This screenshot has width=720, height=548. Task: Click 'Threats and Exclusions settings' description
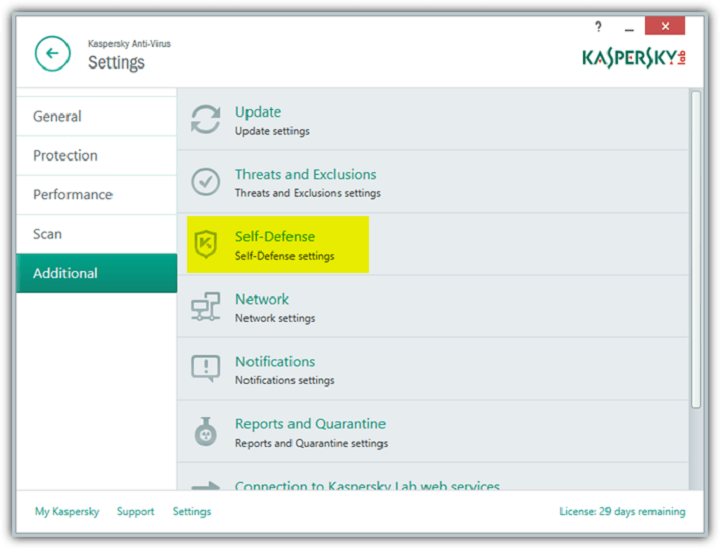click(x=308, y=193)
